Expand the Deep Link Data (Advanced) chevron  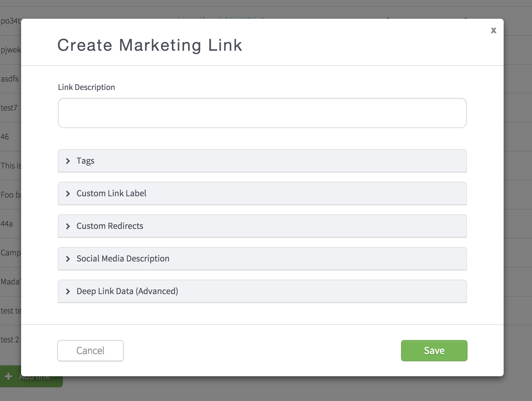[x=68, y=291]
